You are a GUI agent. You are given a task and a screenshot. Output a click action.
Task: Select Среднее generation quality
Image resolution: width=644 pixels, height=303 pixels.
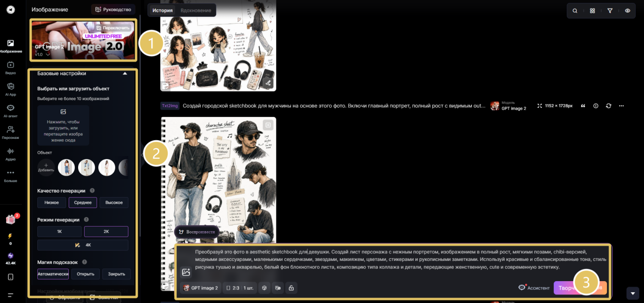click(83, 202)
